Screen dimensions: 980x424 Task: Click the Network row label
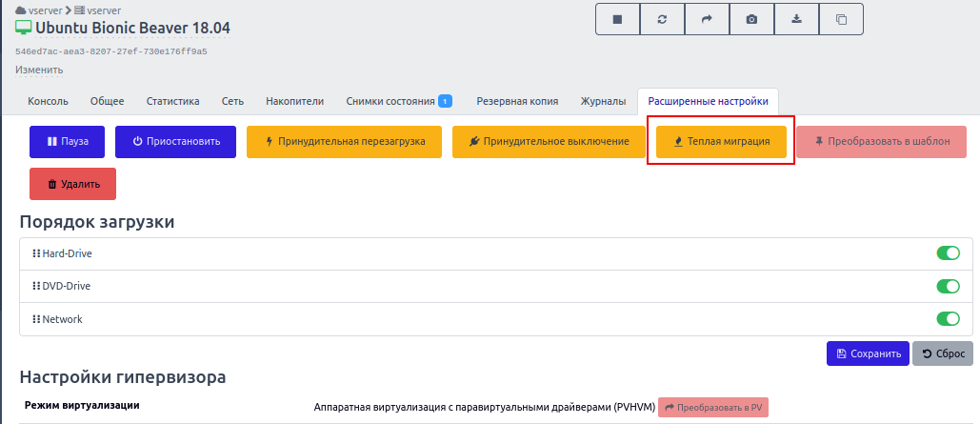pyautogui.click(x=62, y=319)
